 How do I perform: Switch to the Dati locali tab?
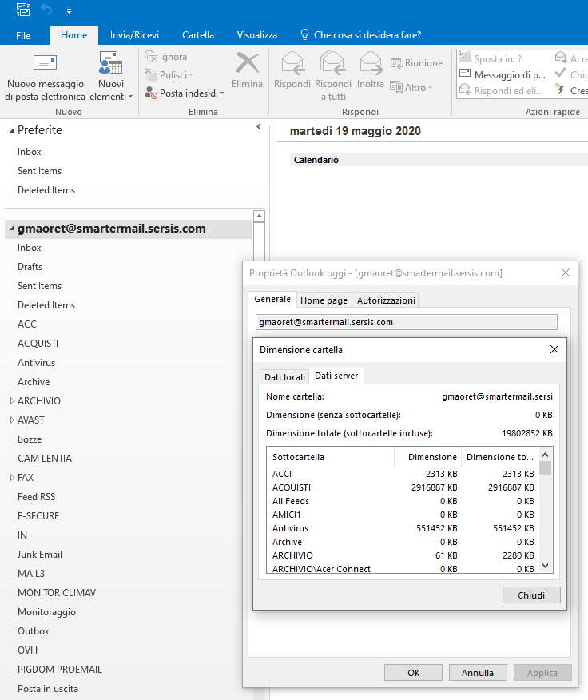click(x=284, y=376)
